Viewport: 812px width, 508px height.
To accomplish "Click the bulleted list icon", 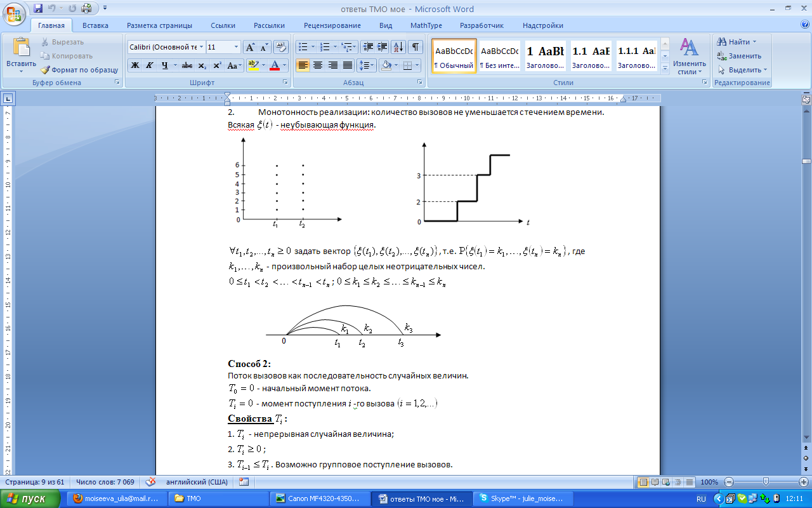I will click(303, 47).
